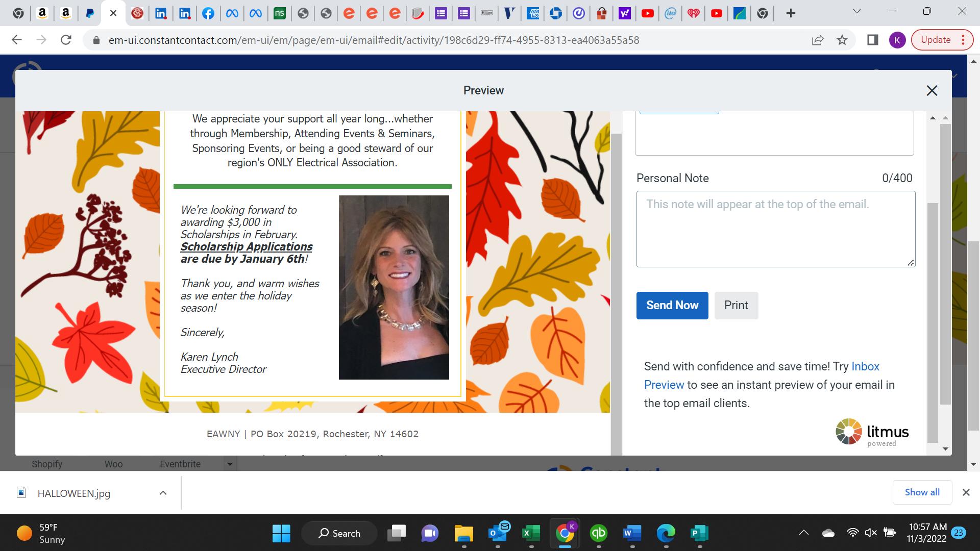The height and width of the screenshot is (551, 980).
Task: Type in the Personal Note text area
Action: (775, 229)
